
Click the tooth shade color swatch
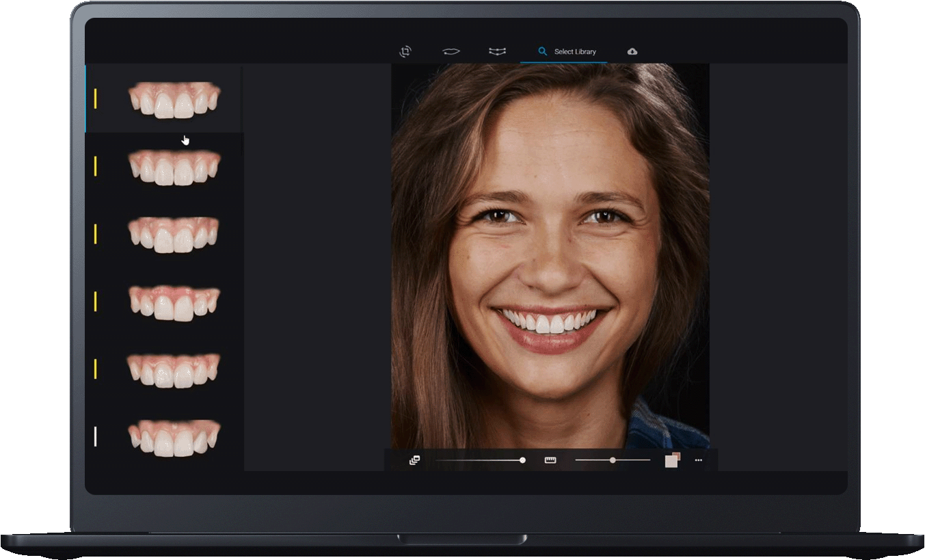point(671,460)
